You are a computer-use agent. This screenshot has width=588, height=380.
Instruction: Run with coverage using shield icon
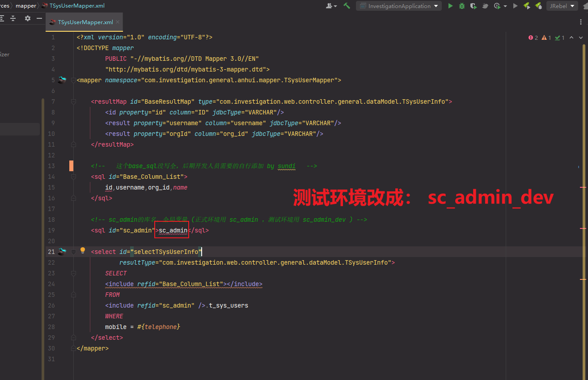tap(473, 6)
